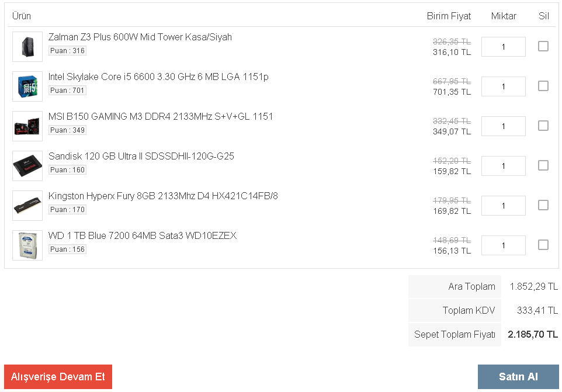Image resolution: width=562 pixels, height=392 pixels.
Task: Click the 333,41 TL tax value
Action: (537, 310)
